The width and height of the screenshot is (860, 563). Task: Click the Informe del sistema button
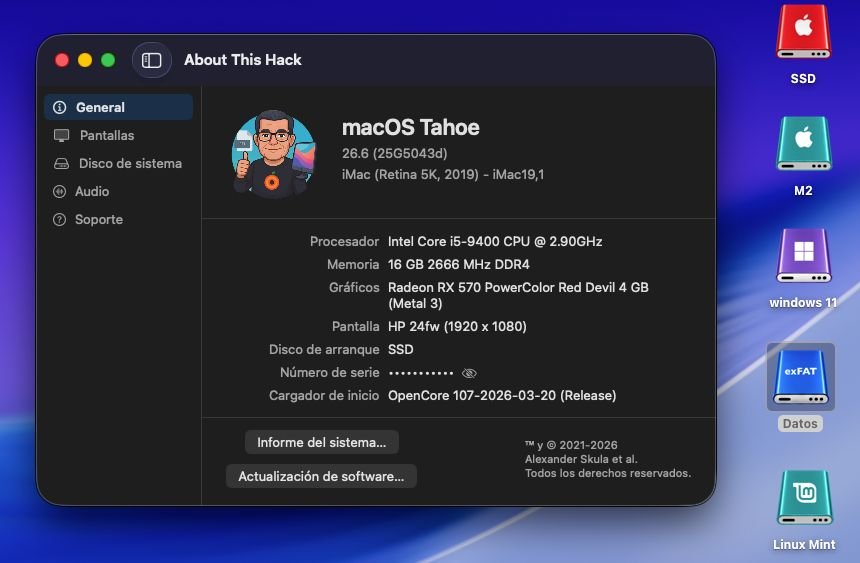pos(321,442)
